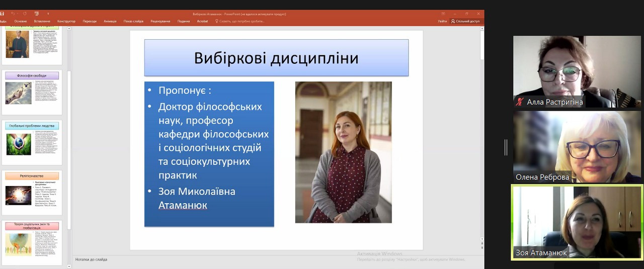Select the Релігієзнавство slide thumbnail
Image resolution: width=644 pixels, height=269 pixels.
point(32,193)
